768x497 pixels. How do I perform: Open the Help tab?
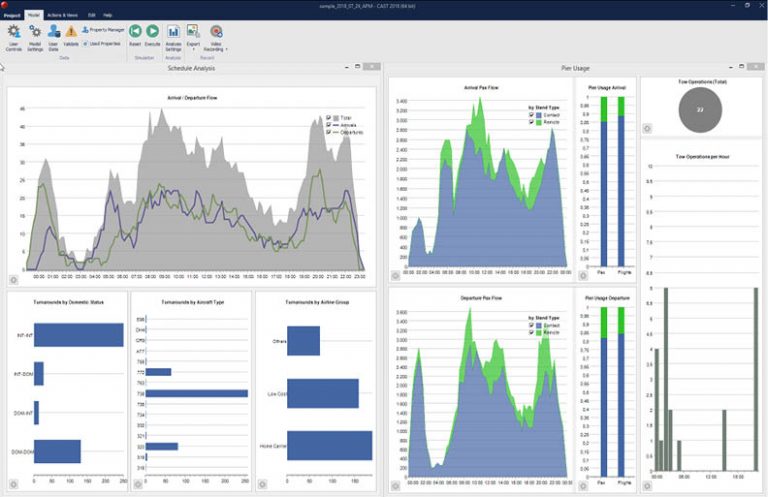pyautogui.click(x=107, y=16)
